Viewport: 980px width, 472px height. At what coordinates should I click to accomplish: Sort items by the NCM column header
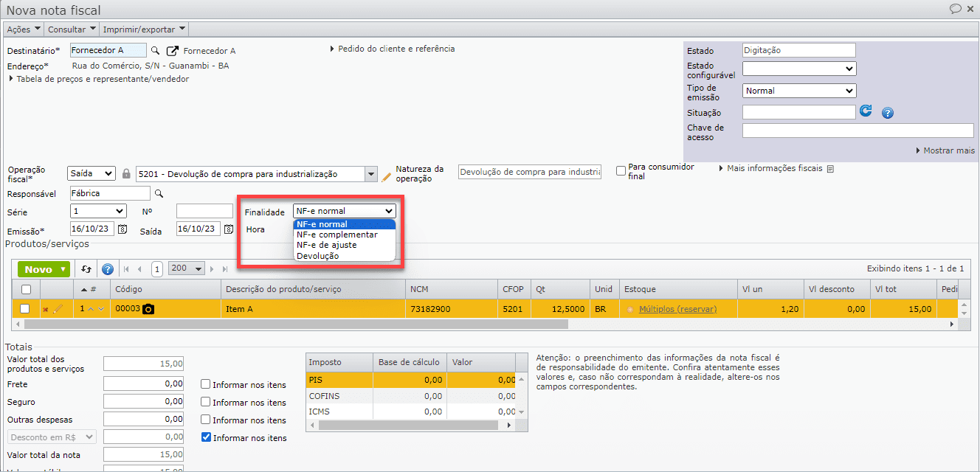point(452,289)
